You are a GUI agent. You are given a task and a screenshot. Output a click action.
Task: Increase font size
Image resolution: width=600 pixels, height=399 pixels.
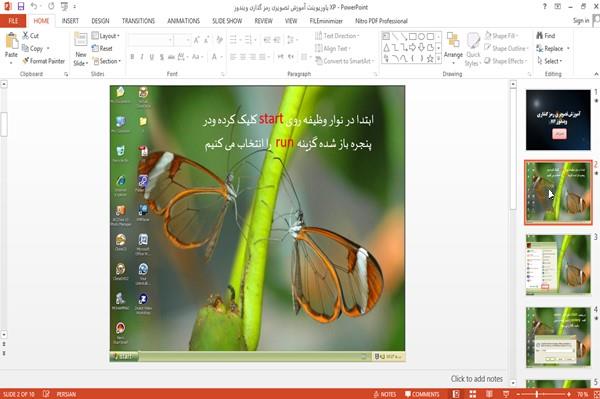(197, 40)
